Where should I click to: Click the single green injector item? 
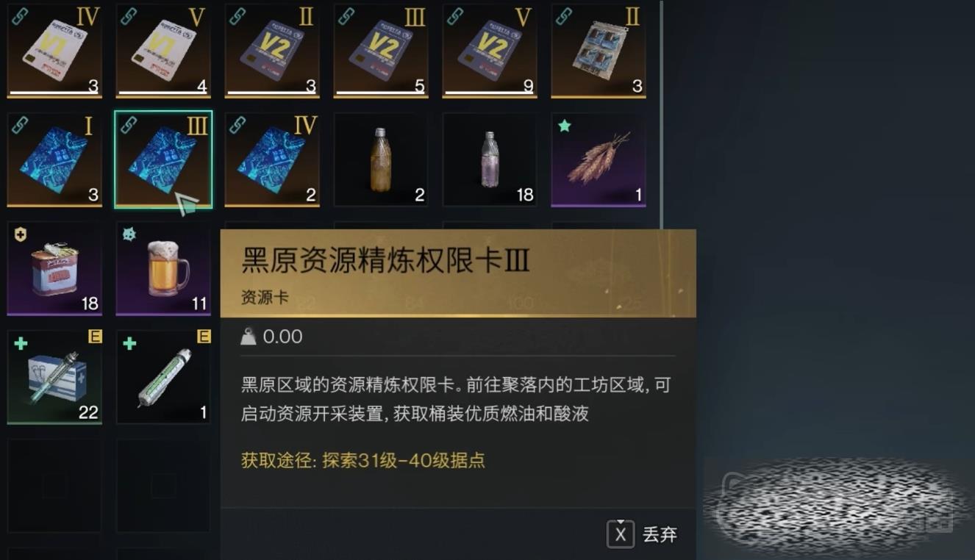[163, 377]
